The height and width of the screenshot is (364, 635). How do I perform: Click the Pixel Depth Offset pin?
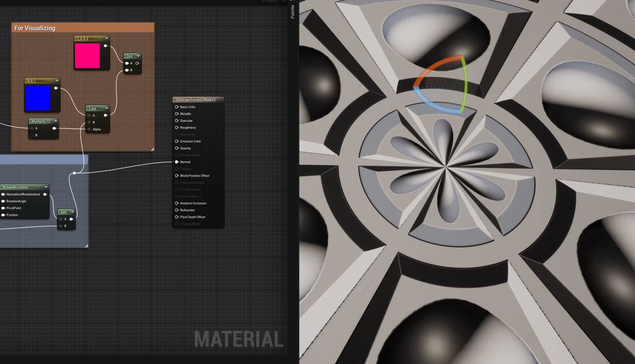coord(177,217)
